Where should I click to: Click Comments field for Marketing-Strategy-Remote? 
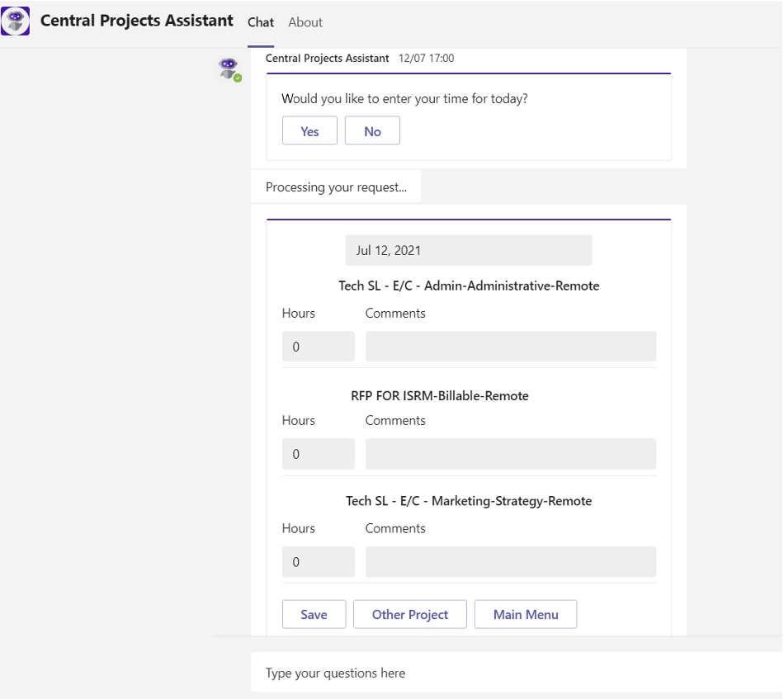pyautogui.click(x=510, y=562)
